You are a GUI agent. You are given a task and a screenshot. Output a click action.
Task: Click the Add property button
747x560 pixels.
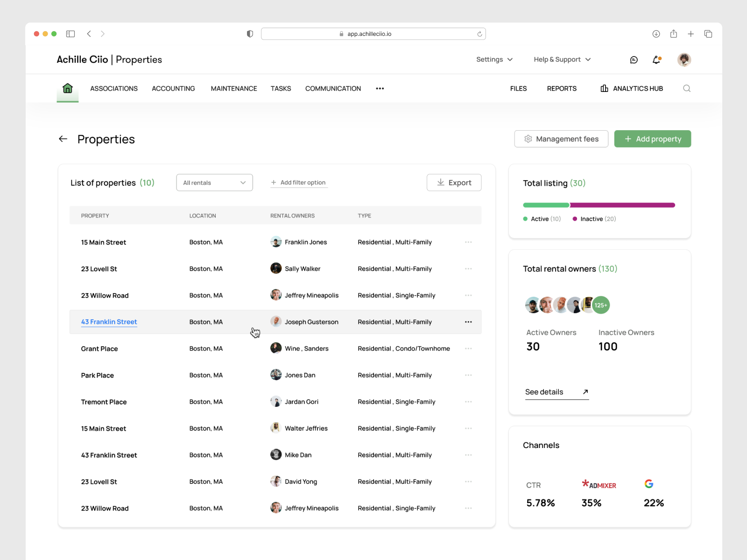pos(652,139)
